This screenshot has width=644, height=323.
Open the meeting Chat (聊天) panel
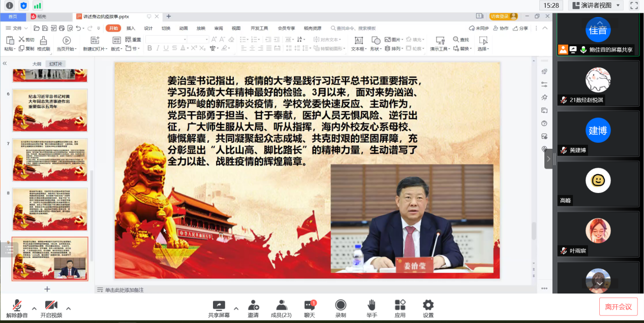309,305
